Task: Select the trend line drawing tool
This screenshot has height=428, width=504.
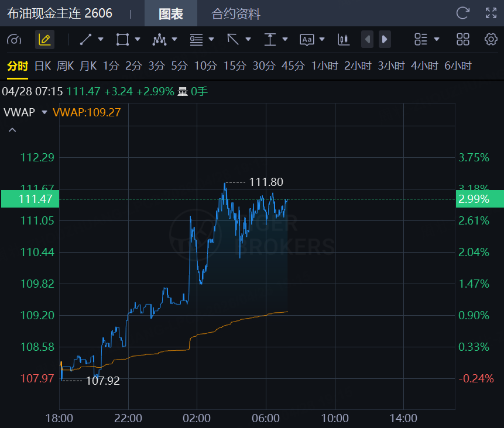Action: click(85, 40)
